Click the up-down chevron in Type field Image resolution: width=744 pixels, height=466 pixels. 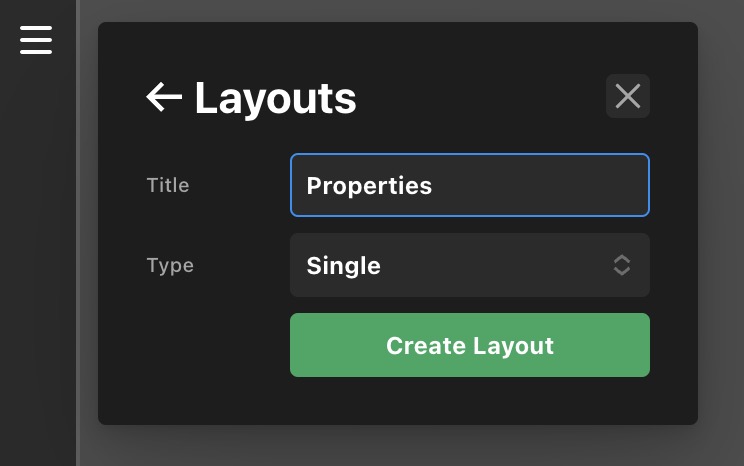(x=621, y=265)
